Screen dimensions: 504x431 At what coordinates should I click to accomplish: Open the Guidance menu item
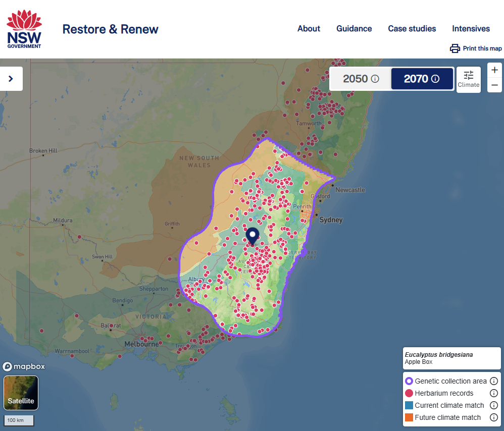(354, 29)
